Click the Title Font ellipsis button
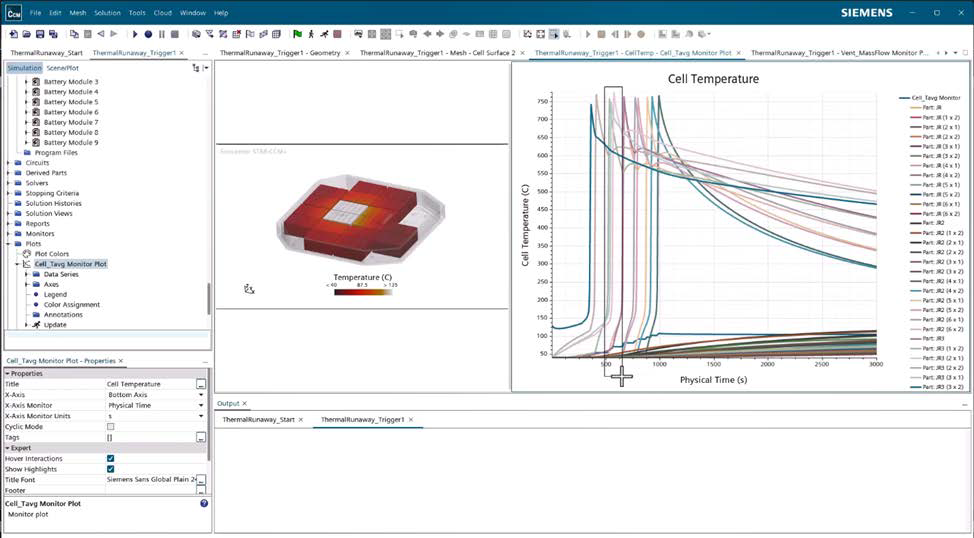This screenshot has height=538, width=974. (x=201, y=480)
